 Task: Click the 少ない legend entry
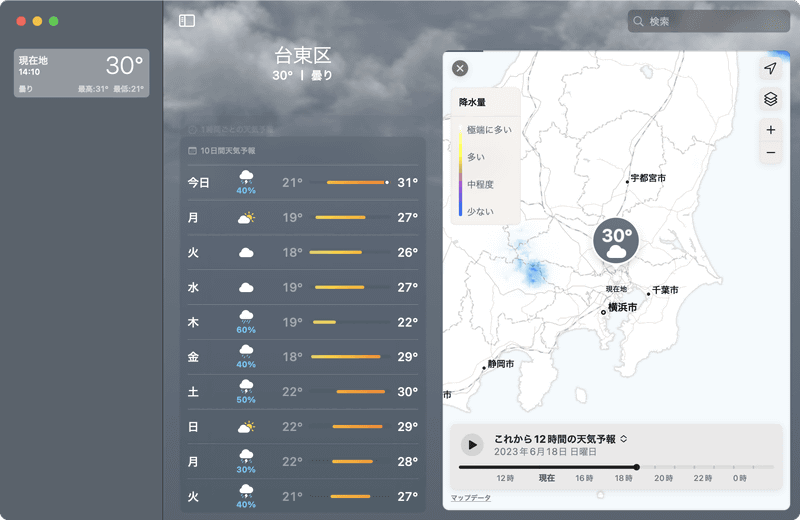pyautogui.click(x=480, y=211)
